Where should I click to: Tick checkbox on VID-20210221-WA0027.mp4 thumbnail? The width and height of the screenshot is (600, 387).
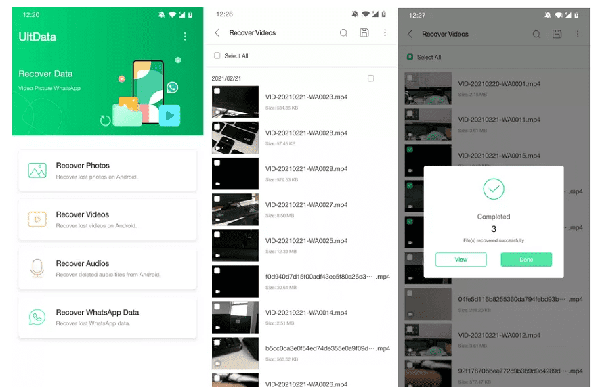coord(217,199)
